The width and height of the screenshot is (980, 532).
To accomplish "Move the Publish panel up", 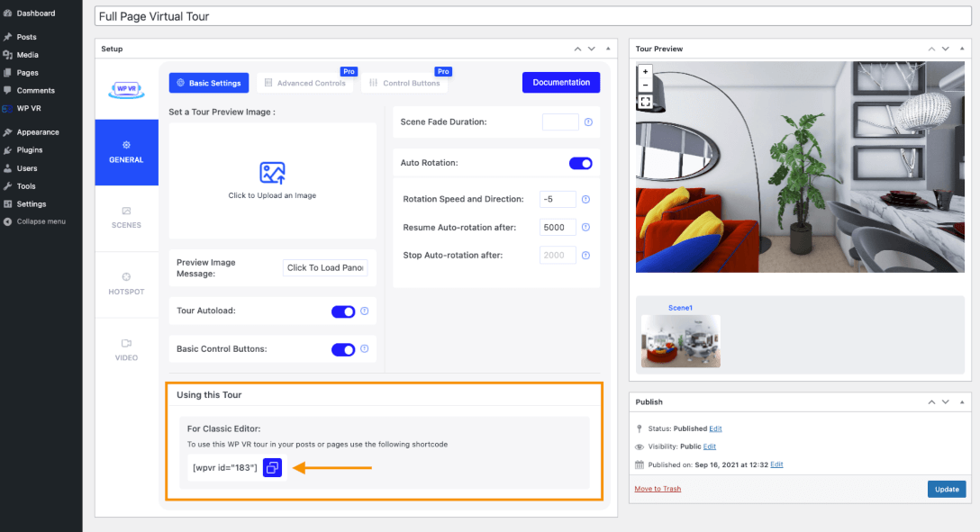I will coord(931,402).
